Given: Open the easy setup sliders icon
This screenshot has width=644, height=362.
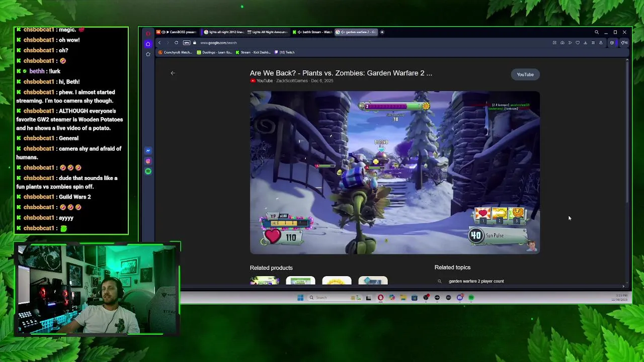Looking at the screenshot, I should (593, 43).
